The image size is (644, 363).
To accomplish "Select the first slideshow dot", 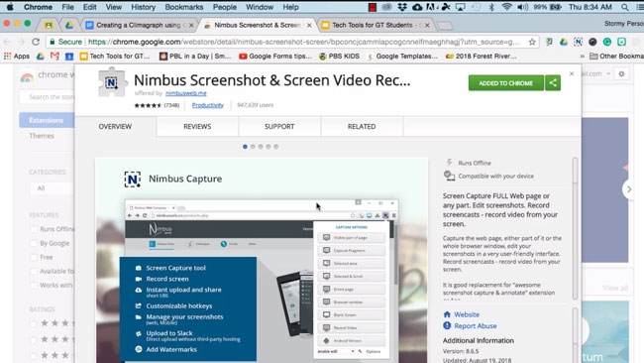I will point(245,147).
